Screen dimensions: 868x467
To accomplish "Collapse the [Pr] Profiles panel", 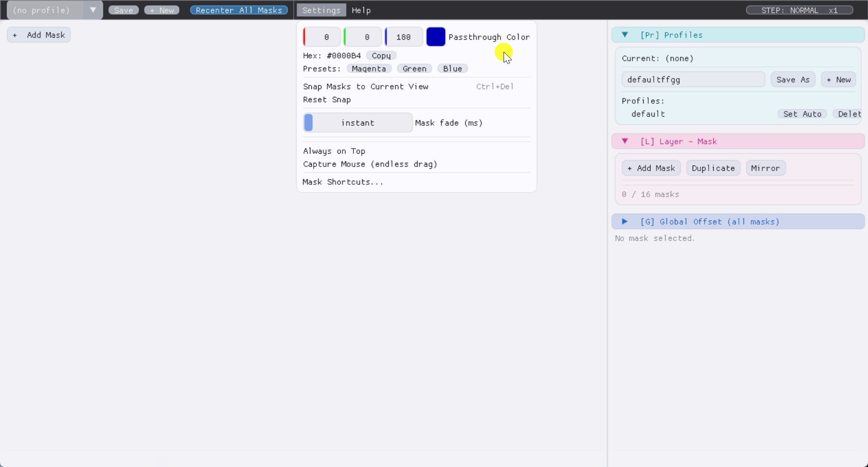I will point(625,35).
